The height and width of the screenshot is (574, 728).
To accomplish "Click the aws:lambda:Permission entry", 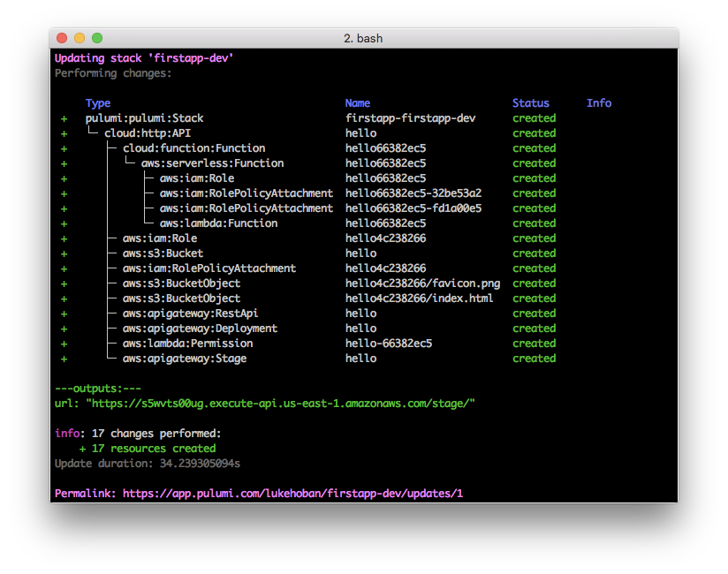I will [x=187, y=344].
